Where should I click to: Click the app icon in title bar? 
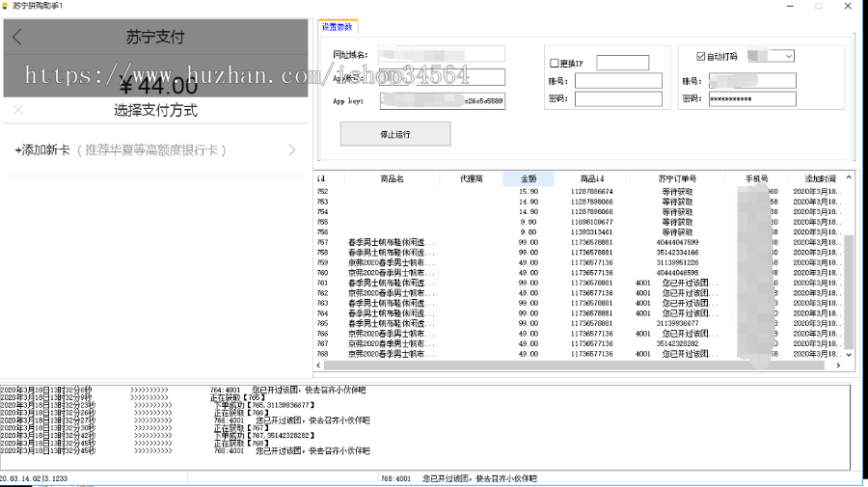5,6
